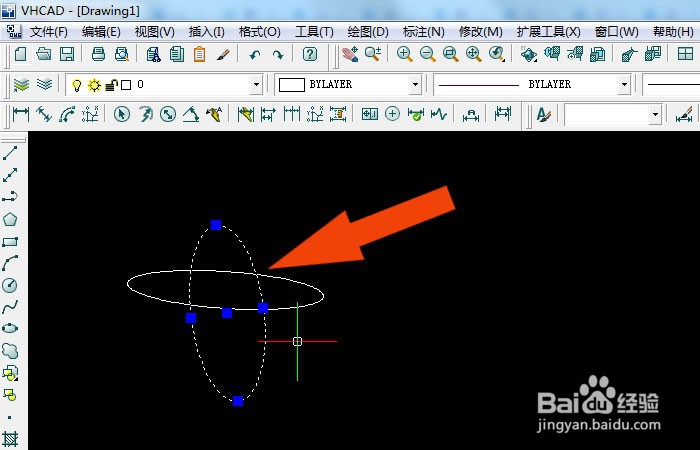Open the 文件(F) menu
The height and width of the screenshot is (450, 700).
[x=48, y=32]
